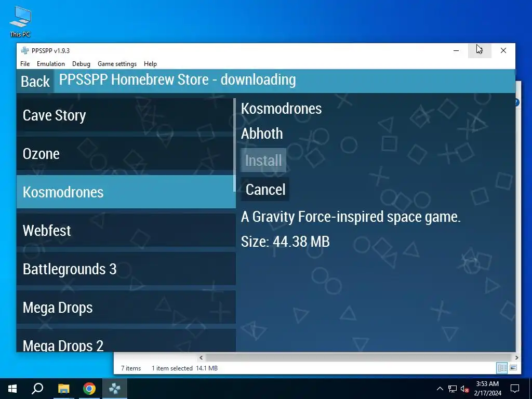Click the Kosmodrones title in details pane
The image size is (532, 399).
click(281, 109)
